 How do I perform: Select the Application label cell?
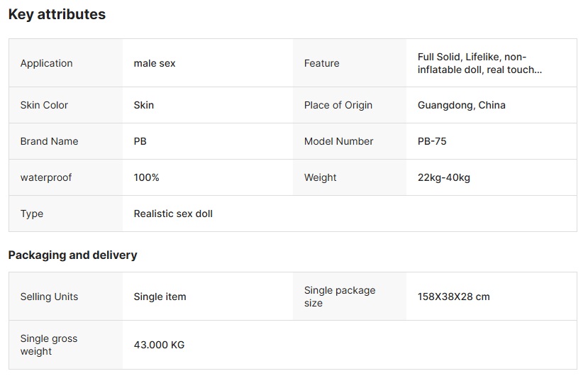pos(66,63)
